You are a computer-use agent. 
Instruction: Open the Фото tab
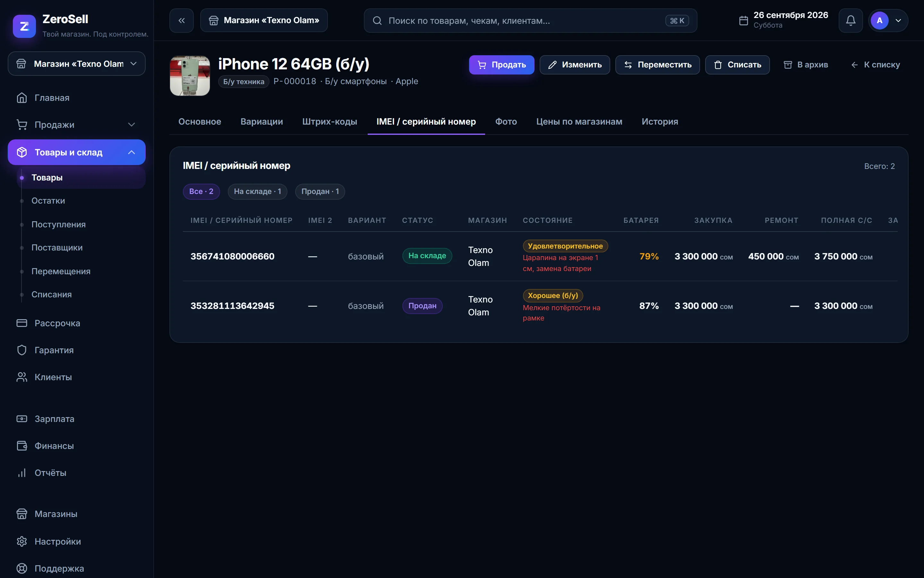[506, 122]
